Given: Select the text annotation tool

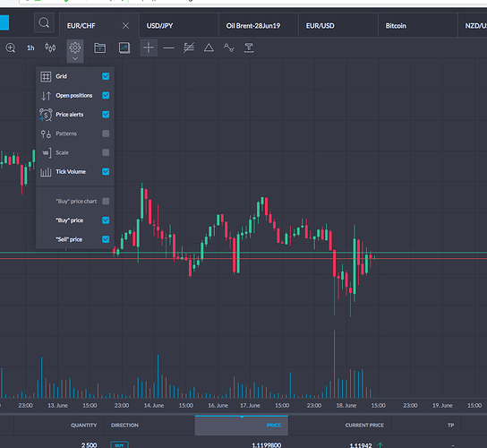Looking at the screenshot, I should (x=249, y=47).
